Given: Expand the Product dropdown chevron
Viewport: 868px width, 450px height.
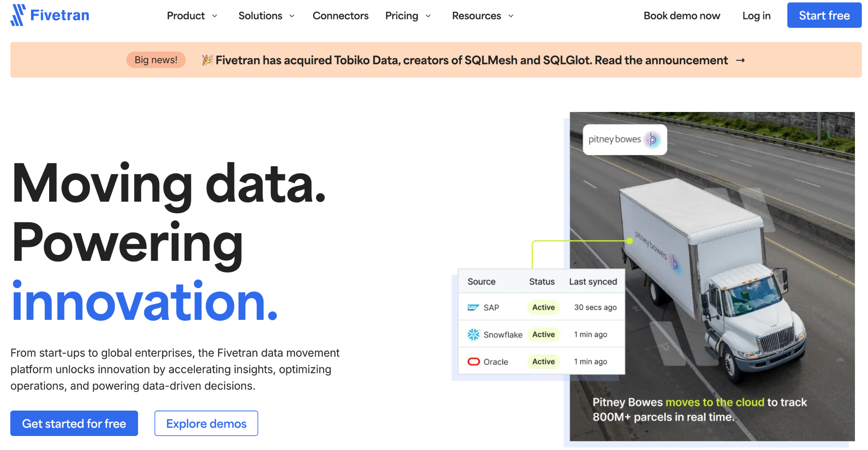Looking at the screenshot, I should 215,16.
